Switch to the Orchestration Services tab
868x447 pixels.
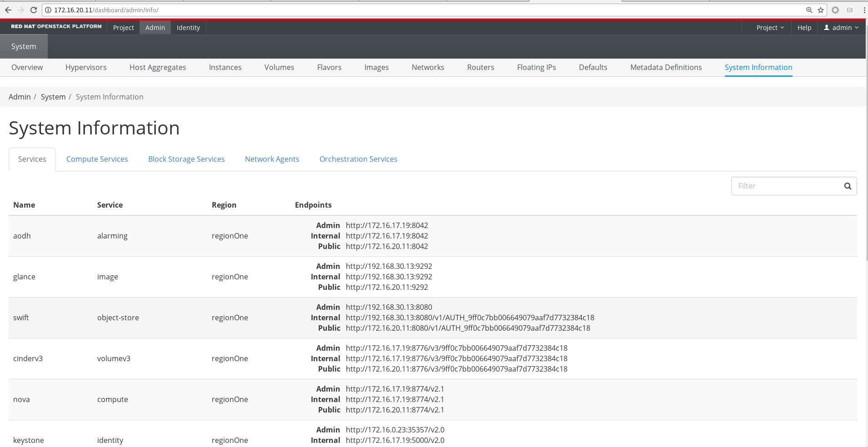[359, 159]
